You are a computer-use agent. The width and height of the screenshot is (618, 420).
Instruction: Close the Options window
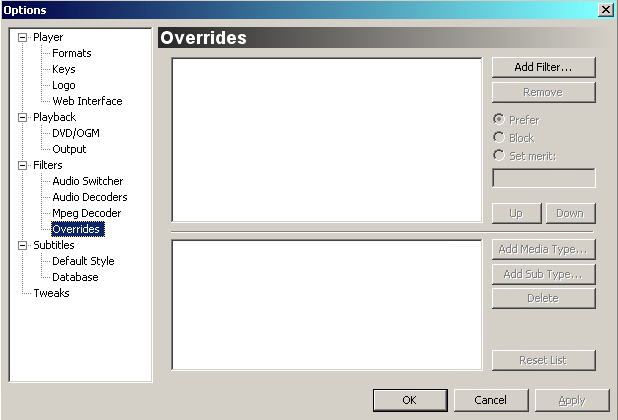[x=605, y=9]
